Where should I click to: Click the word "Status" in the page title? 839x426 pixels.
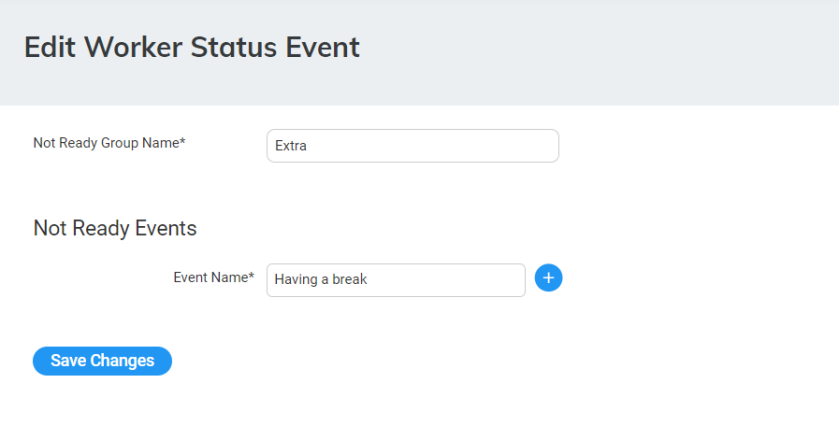click(x=234, y=47)
